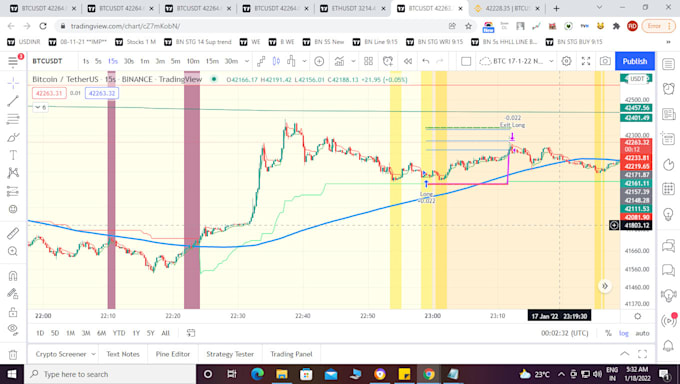Screen dimensions: 680x384
Task: Select the ruler measure tool
Action: 13,233
